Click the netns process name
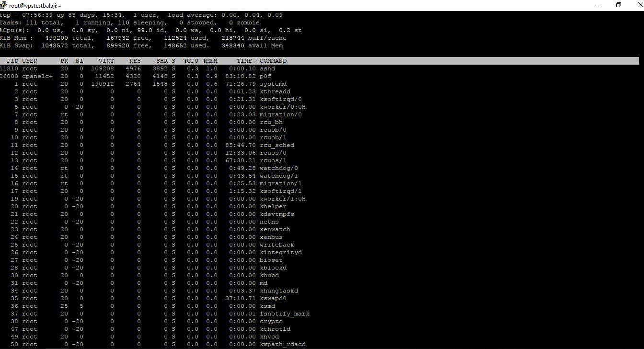644x349 pixels. tap(269, 222)
